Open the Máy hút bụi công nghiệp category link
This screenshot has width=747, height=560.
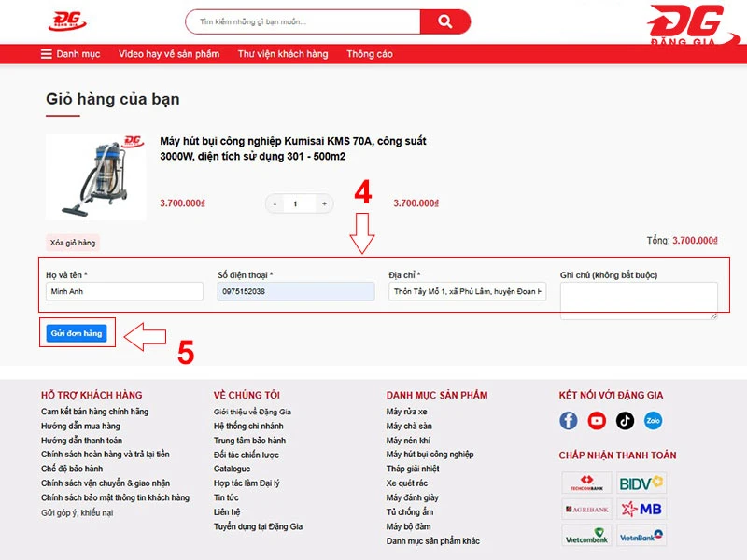[432, 453]
